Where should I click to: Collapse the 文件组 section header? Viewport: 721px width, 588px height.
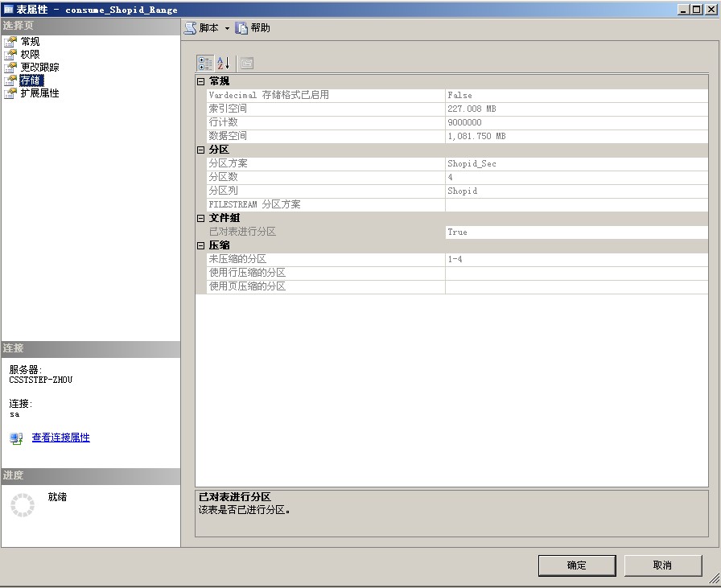click(x=200, y=218)
